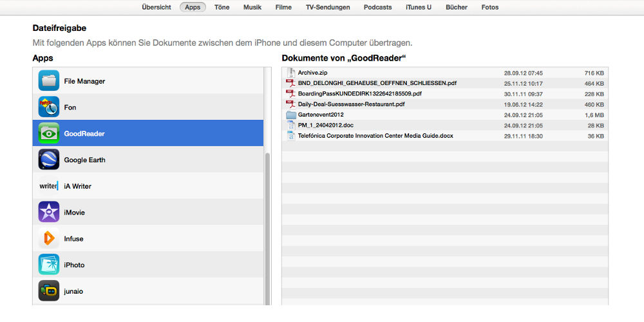Switch to the Fotos tab

(x=490, y=7)
